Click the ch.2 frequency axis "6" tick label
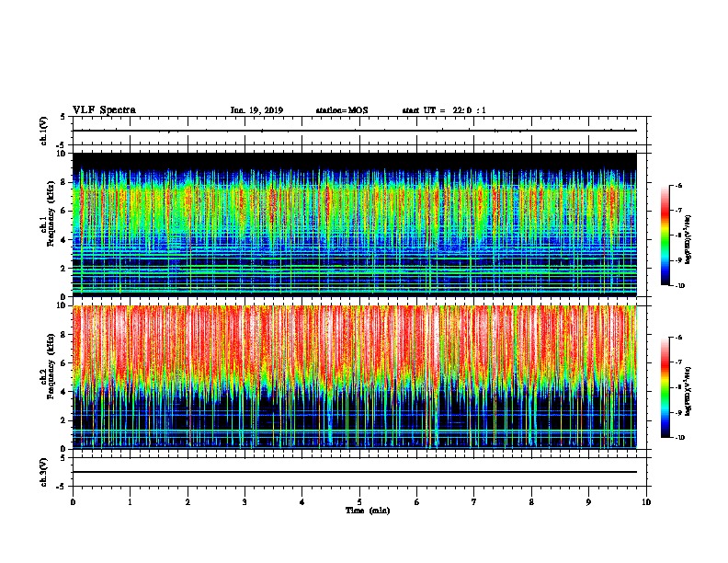 tap(64, 363)
